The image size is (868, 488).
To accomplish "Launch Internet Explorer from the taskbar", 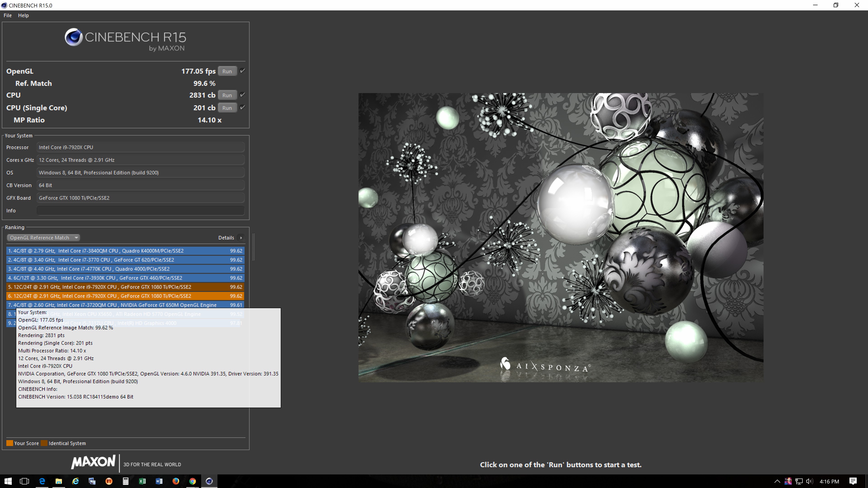I will click(75, 481).
